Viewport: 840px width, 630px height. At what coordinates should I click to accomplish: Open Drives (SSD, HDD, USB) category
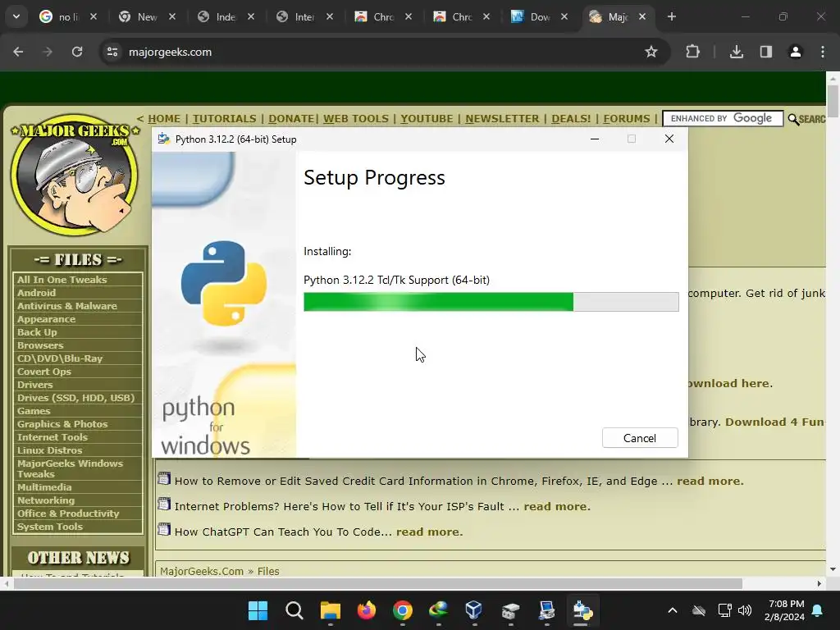pos(75,398)
